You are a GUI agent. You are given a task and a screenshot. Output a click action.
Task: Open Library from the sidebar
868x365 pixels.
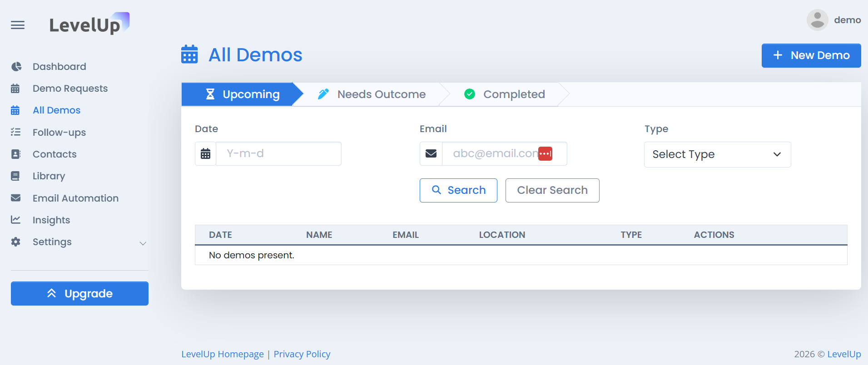(x=49, y=176)
